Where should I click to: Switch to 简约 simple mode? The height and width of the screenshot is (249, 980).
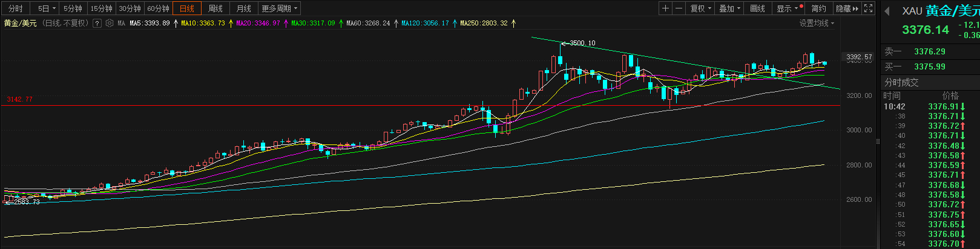tap(819, 8)
